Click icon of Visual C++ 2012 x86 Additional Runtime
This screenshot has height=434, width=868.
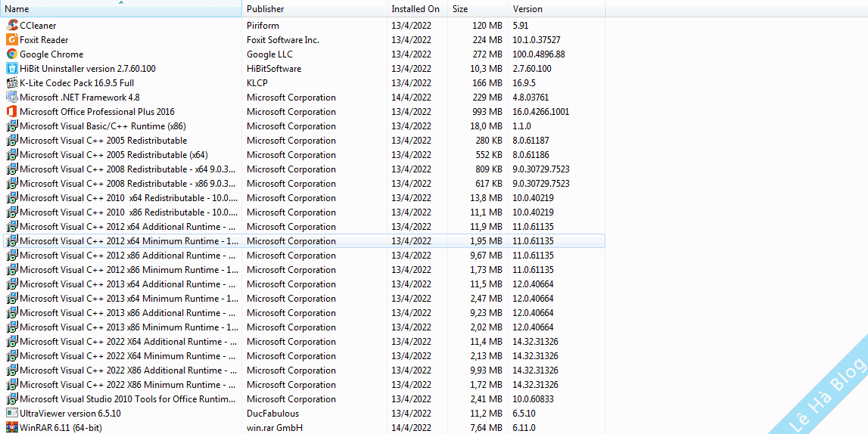[11, 256]
